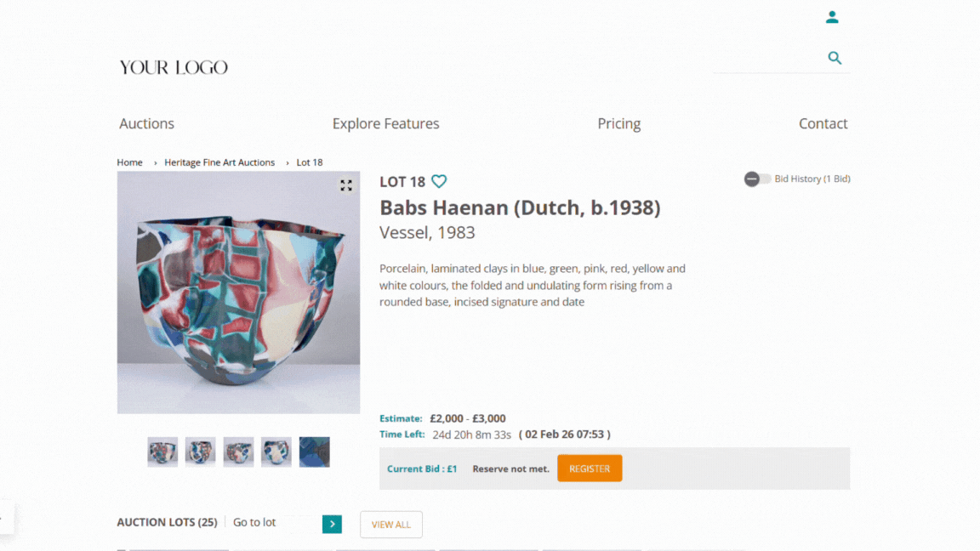
Task: Select the first vessel thumbnail
Action: click(162, 452)
